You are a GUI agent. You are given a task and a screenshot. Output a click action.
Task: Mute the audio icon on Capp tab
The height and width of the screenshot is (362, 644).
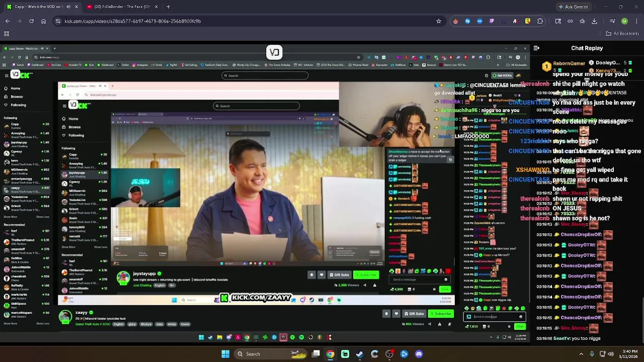click(68, 7)
